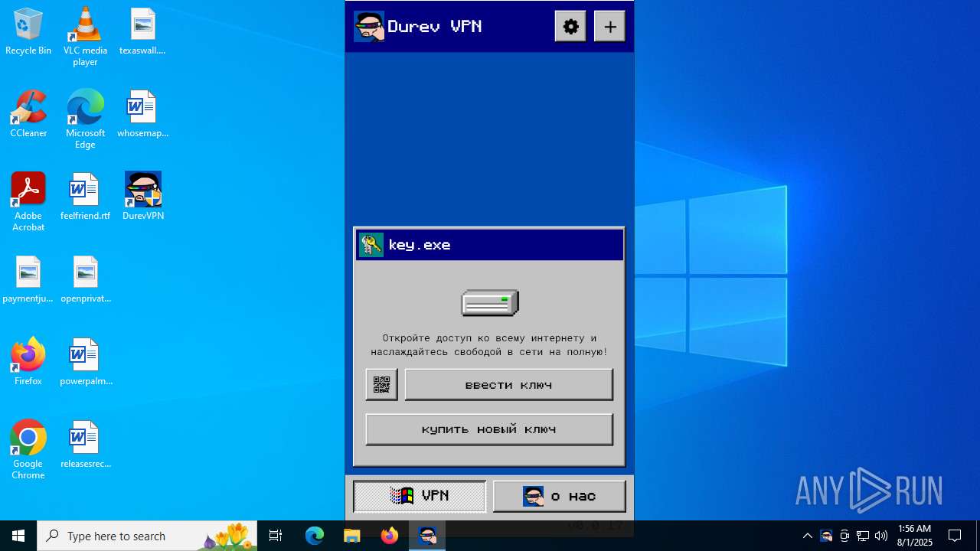
Task: Click the server drive illustration
Action: click(x=490, y=303)
